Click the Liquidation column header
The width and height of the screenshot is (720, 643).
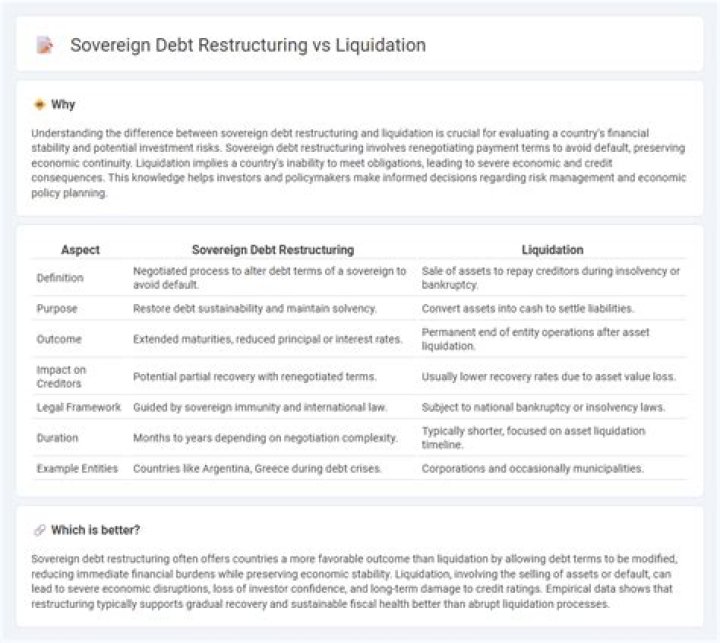pyautogui.click(x=552, y=250)
